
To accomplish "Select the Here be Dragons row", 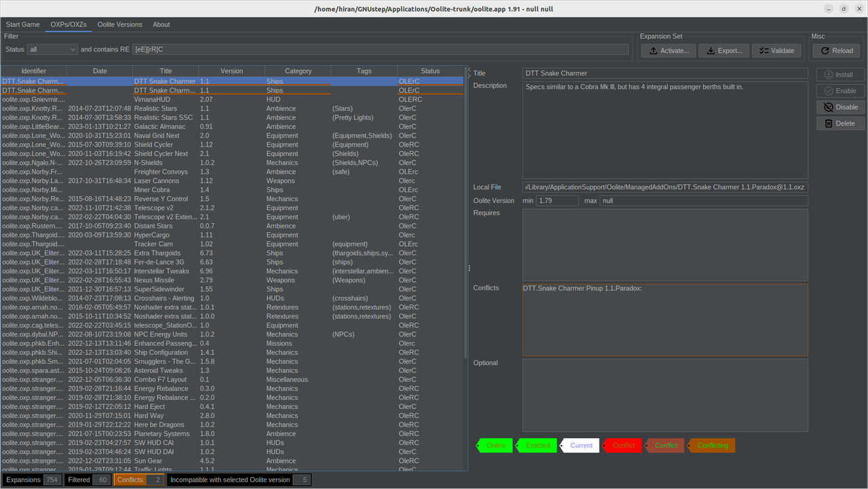I will coord(232,425).
